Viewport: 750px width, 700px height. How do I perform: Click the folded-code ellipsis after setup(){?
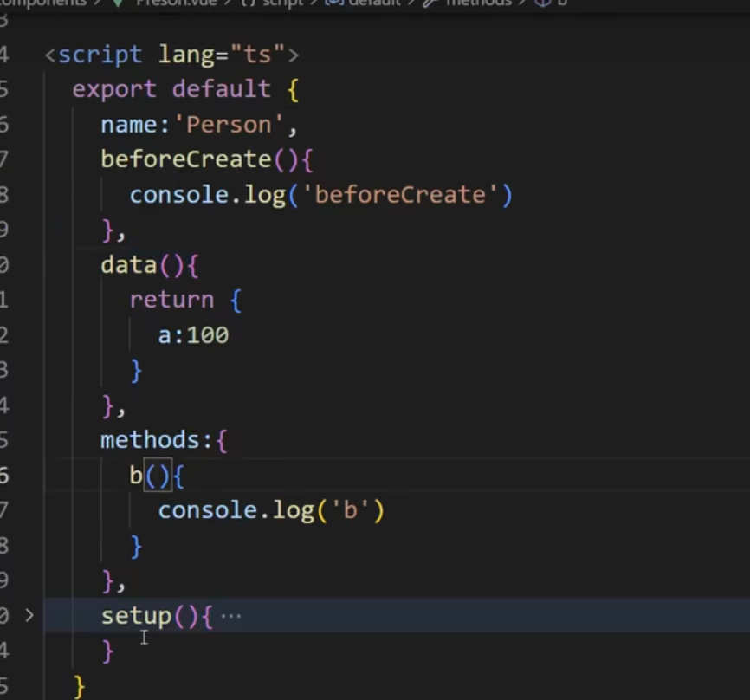tap(231, 616)
